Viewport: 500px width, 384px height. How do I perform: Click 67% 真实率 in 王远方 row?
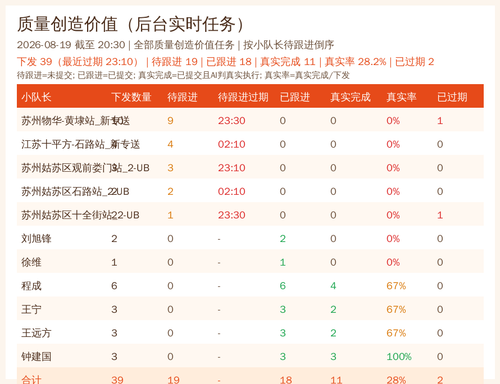[x=396, y=333]
